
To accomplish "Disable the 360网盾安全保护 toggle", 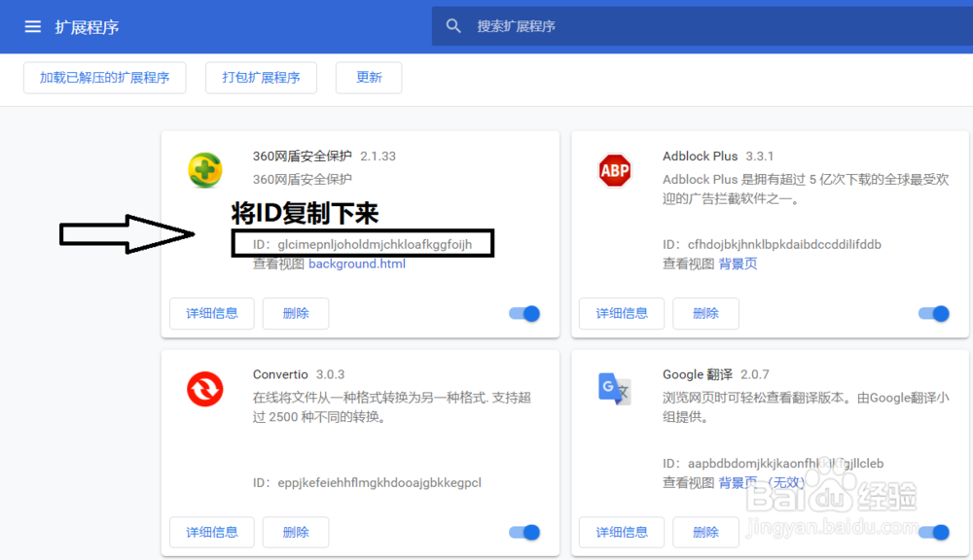I will [524, 313].
